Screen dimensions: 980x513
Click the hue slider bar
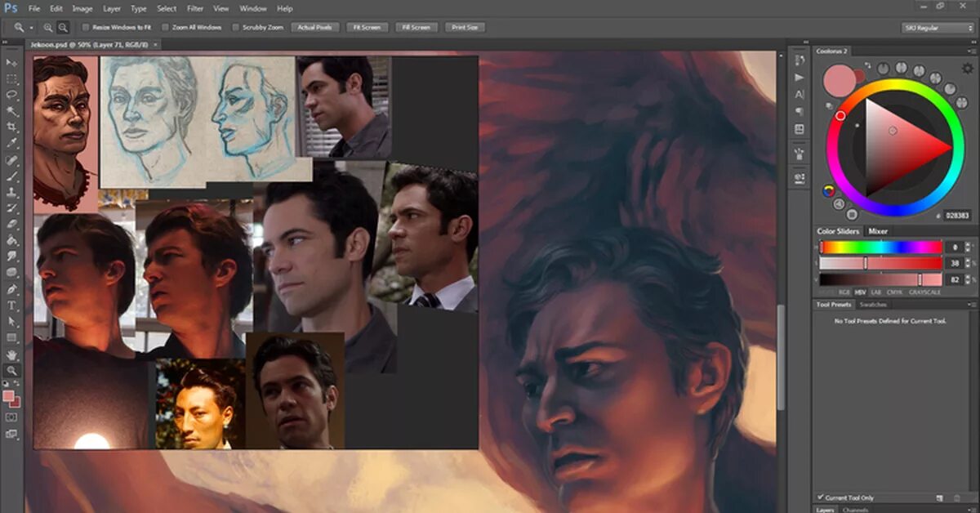click(x=880, y=247)
